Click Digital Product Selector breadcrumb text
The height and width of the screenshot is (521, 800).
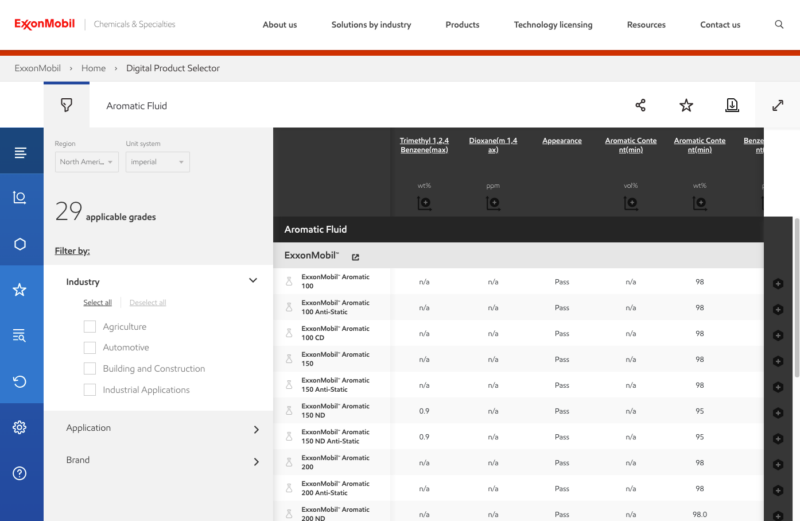click(172, 68)
